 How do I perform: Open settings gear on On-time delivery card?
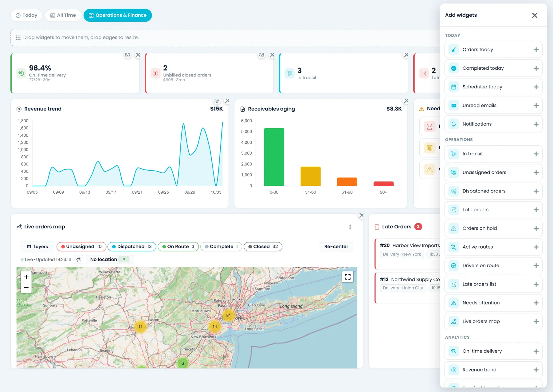[127, 55]
